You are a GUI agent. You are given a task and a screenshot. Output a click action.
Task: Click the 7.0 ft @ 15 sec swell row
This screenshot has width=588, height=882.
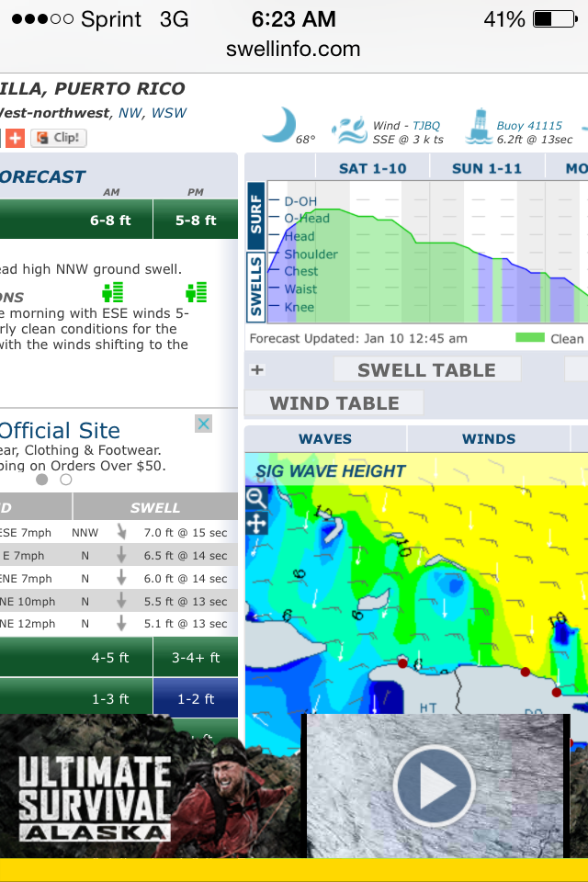pos(119,532)
